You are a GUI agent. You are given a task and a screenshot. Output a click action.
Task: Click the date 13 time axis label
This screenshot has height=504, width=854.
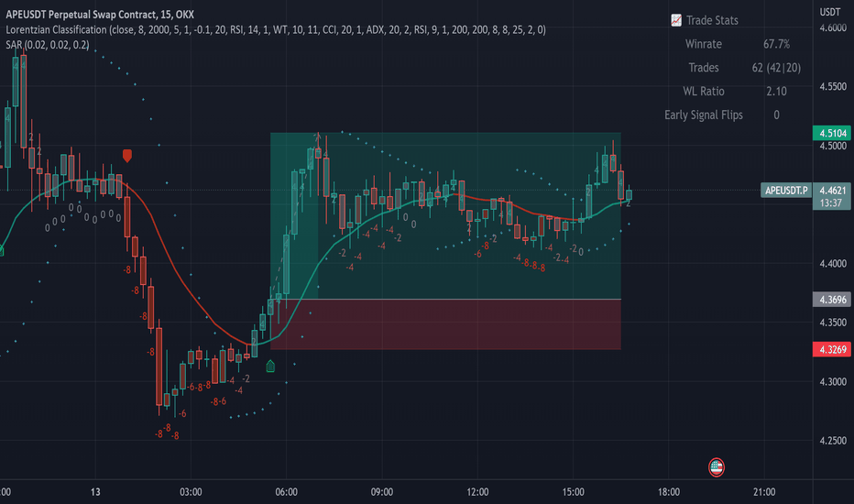pos(95,492)
